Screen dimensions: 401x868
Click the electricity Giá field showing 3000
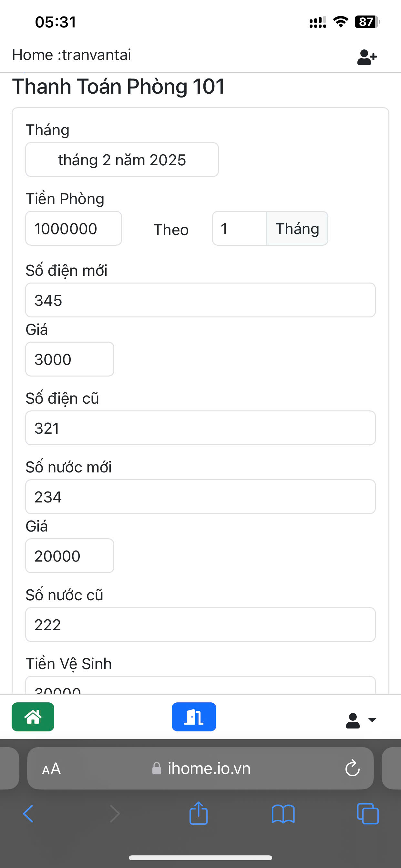(70, 359)
